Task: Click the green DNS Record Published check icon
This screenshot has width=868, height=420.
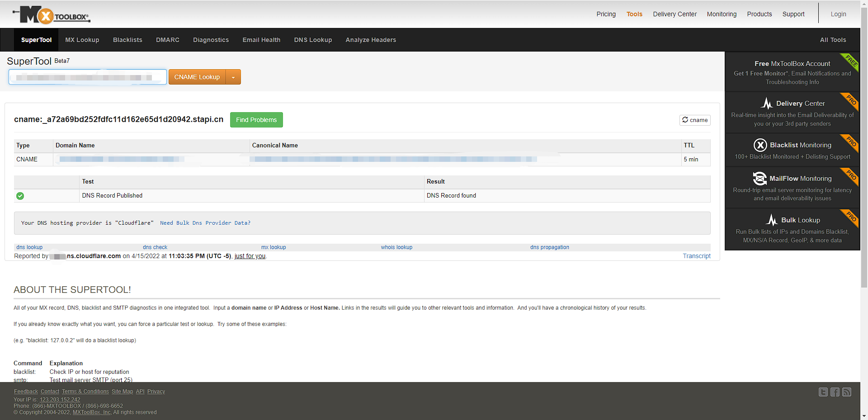Action: click(20, 196)
